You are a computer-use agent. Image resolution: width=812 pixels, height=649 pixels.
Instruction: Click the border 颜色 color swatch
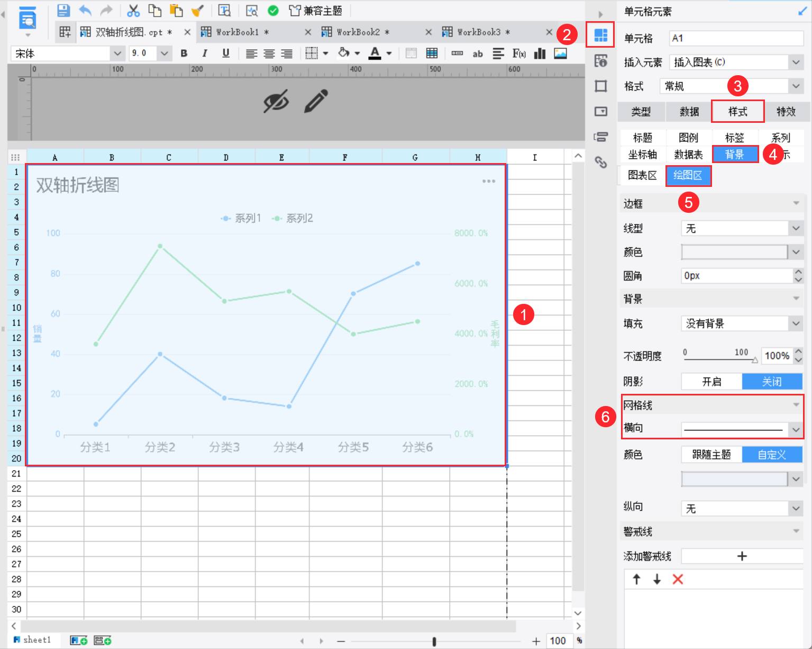point(734,253)
